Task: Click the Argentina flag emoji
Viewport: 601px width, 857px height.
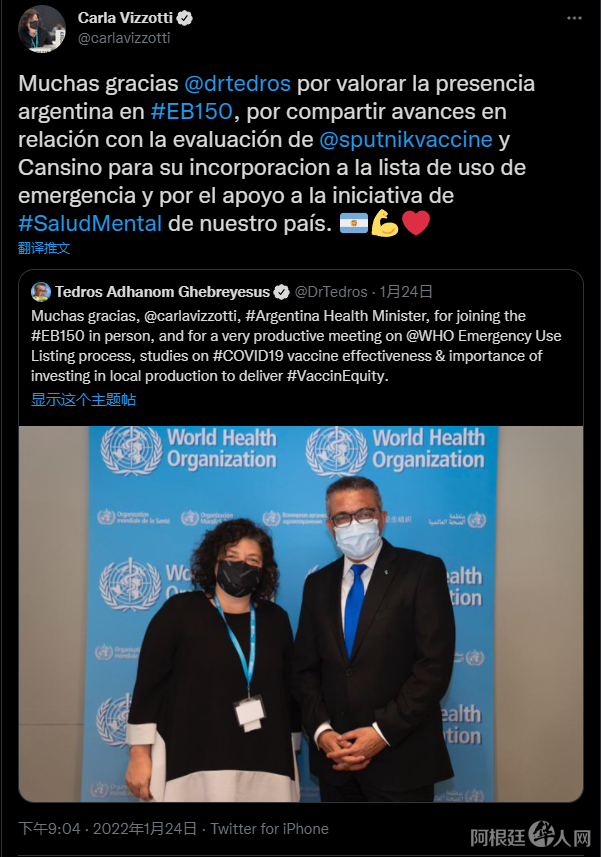Action: pyautogui.click(x=353, y=223)
